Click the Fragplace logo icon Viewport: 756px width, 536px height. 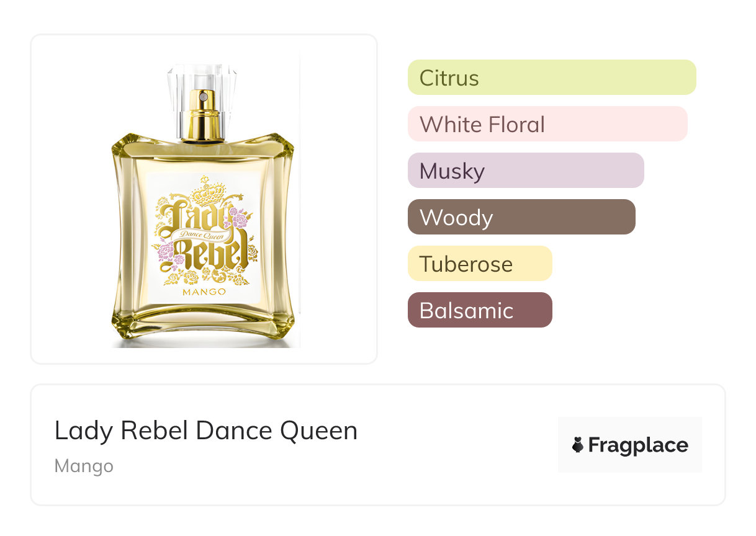578,445
